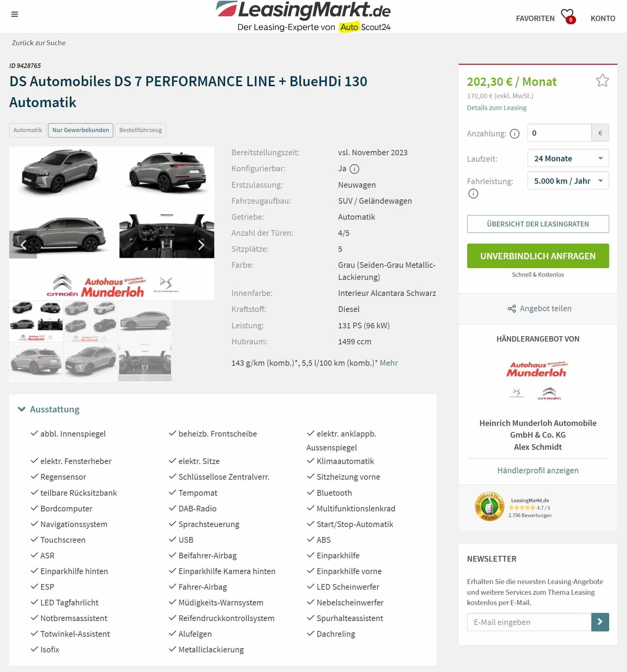The height and width of the screenshot is (672, 627).
Task: Open ÜBERSICHT DER LEASINGRATEN
Action: (538, 224)
